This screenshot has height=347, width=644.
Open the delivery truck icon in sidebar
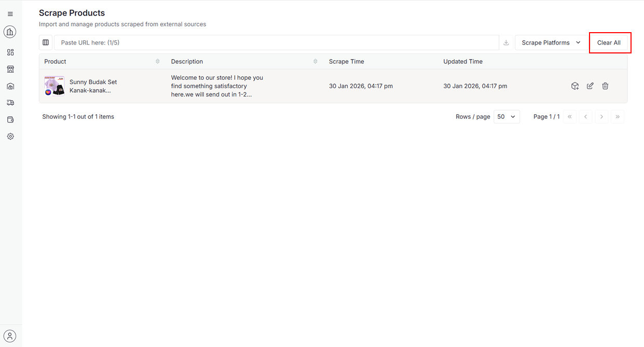[10, 103]
